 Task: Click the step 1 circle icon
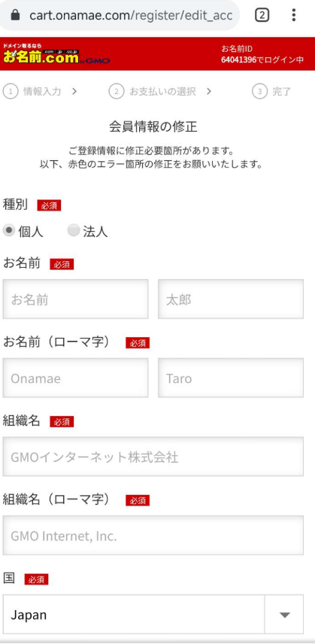pyautogui.click(x=11, y=91)
